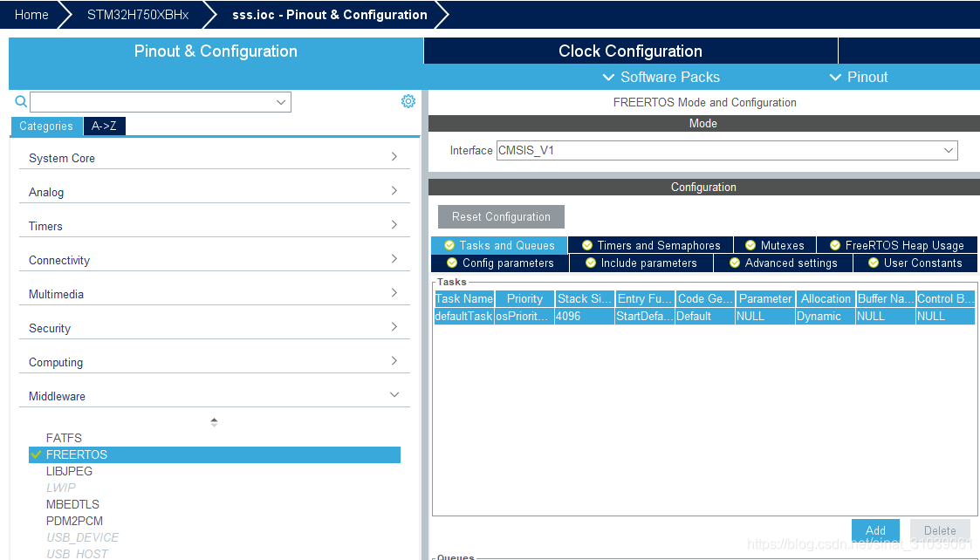Switch to the A->Z tab
The image size is (980, 560).
(x=104, y=126)
